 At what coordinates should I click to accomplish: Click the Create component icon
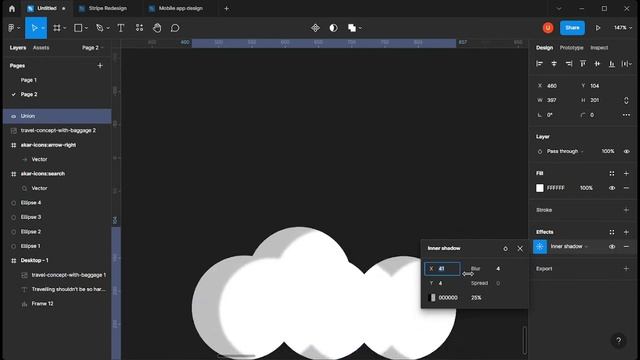(x=315, y=28)
